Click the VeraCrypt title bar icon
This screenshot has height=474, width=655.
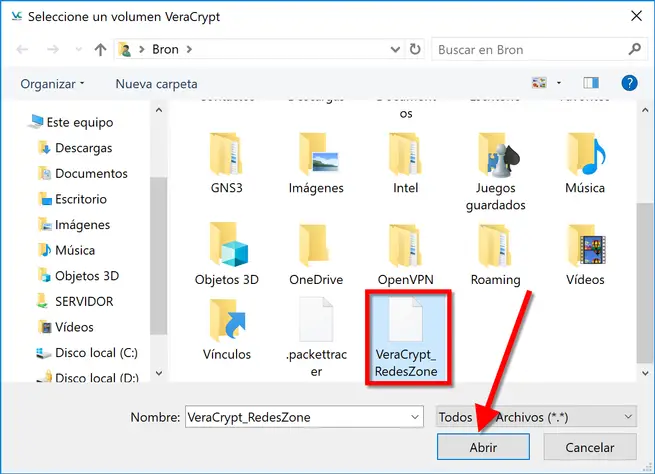coord(17,16)
